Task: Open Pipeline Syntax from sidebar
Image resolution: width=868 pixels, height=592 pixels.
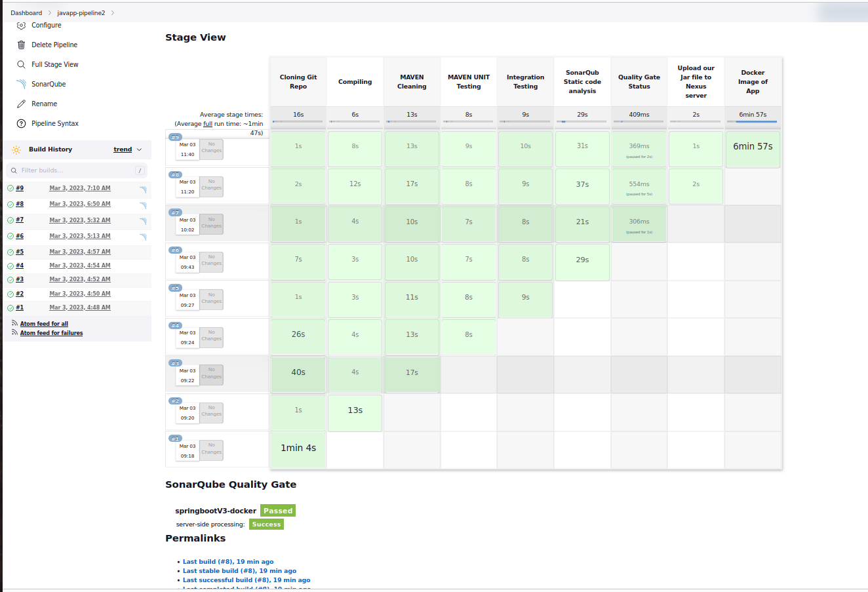Action: [x=55, y=123]
